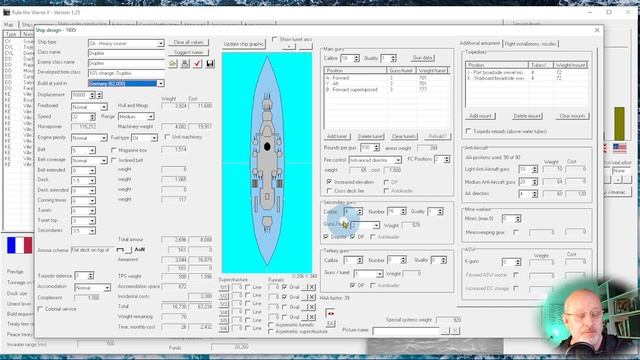Click the main guns Calibre spinner
This screenshot has height=360, width=640.
(x=356, y=58)
